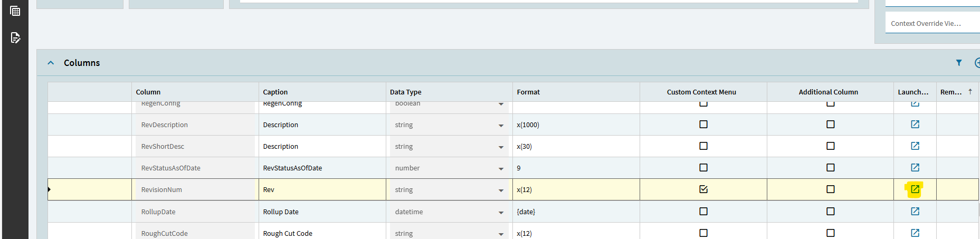Screen dimensions: 980x239
Task: Edit the Format field for RevShortDesc
Action: pyautogui.click(x=575, y=147)
